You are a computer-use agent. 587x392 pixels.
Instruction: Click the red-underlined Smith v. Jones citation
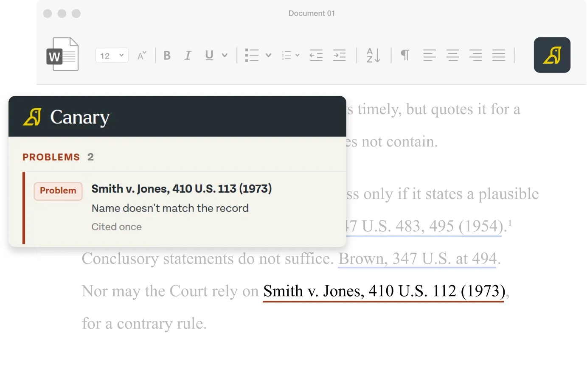pos(384,291)
